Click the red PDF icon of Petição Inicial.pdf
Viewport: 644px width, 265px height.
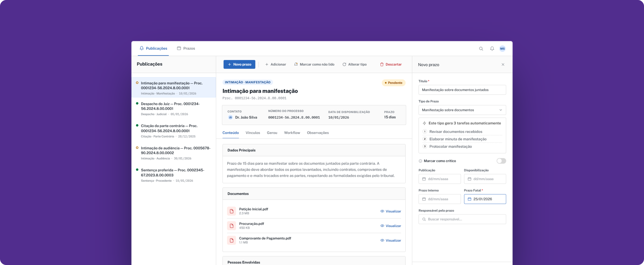231,211
